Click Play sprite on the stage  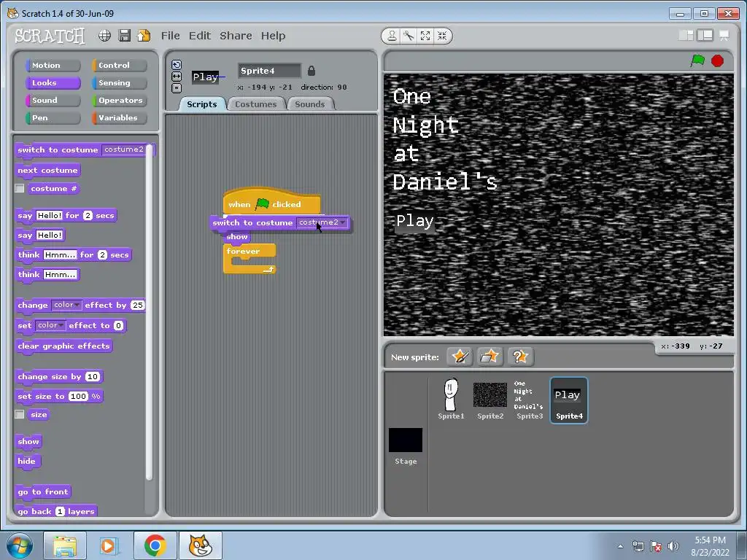pyautogui.click(x=414, y=222)
